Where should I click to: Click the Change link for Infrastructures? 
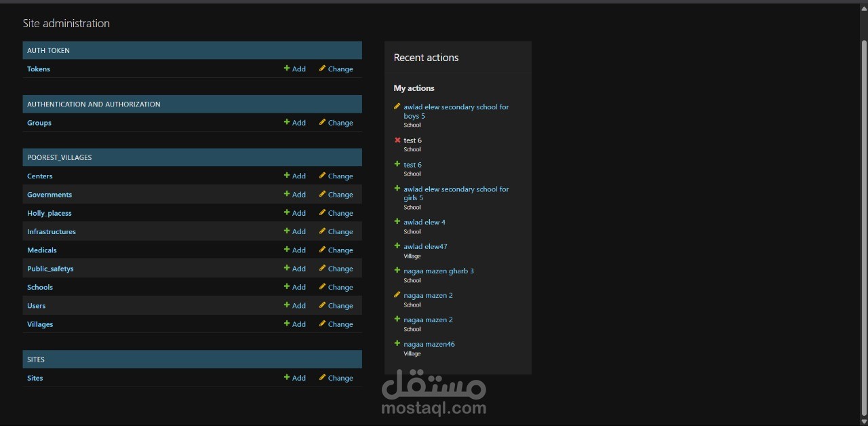(340, 231)
